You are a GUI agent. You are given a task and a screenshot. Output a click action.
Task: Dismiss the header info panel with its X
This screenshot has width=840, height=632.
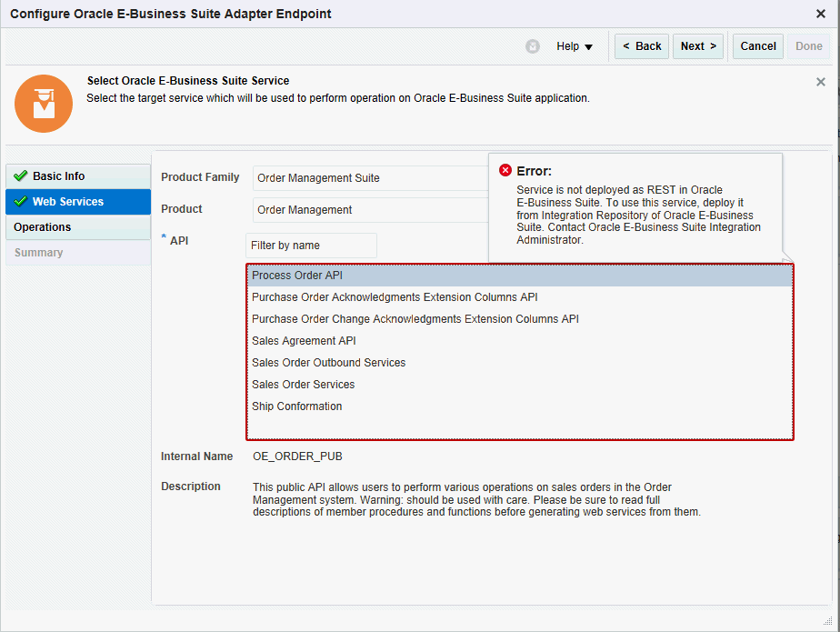[x=820, y=82]
